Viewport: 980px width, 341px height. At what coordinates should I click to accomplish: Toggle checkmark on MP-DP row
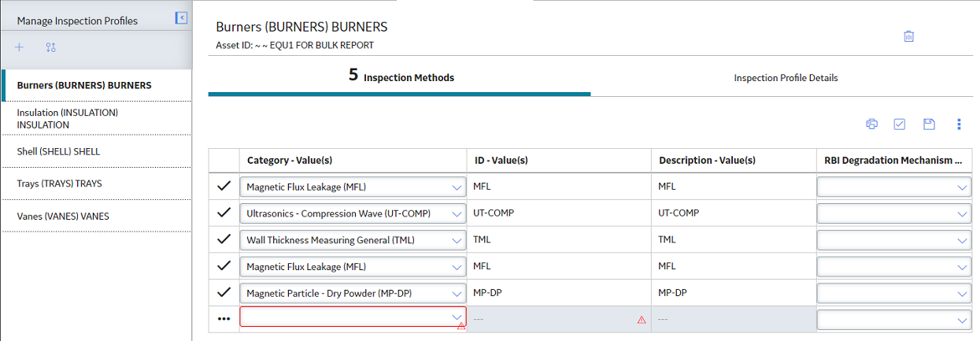pos(224,292)
